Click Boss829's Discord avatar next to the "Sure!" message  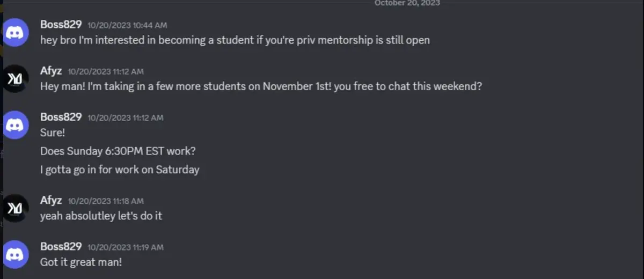click(16, 125)
